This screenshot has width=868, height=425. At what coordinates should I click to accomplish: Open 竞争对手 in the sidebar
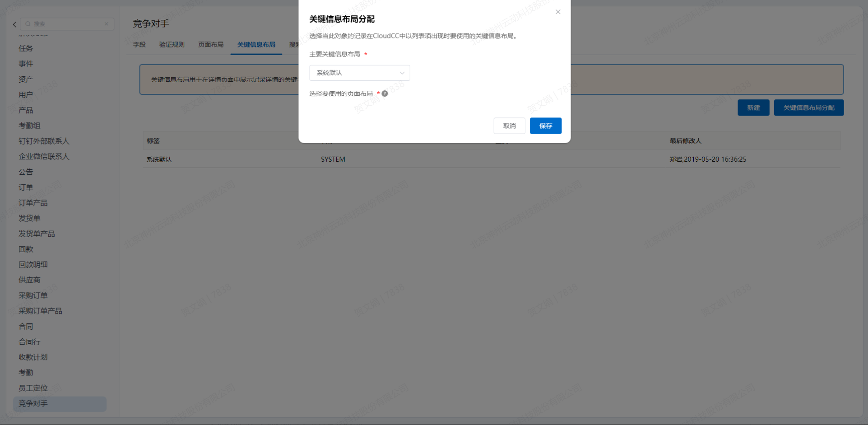tap(33, 403)
